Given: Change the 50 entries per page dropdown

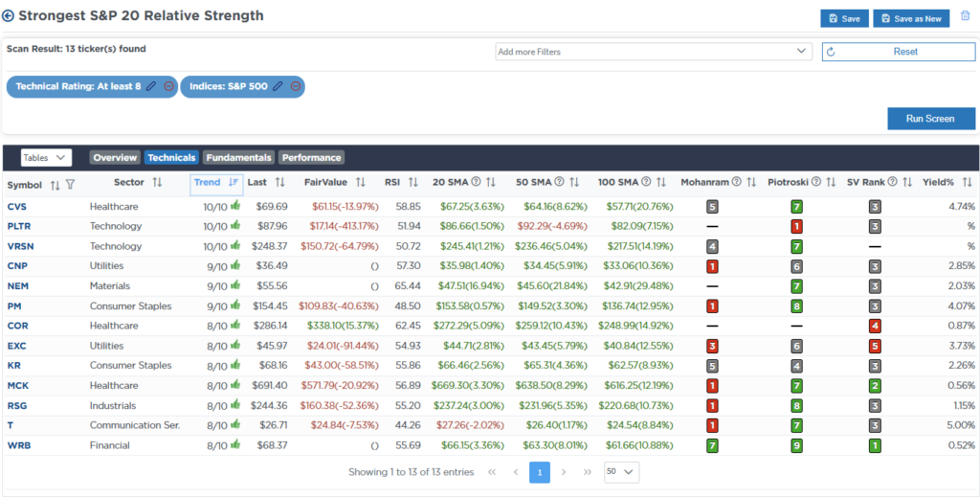Looking at the screenshot, I should (622, 472).
